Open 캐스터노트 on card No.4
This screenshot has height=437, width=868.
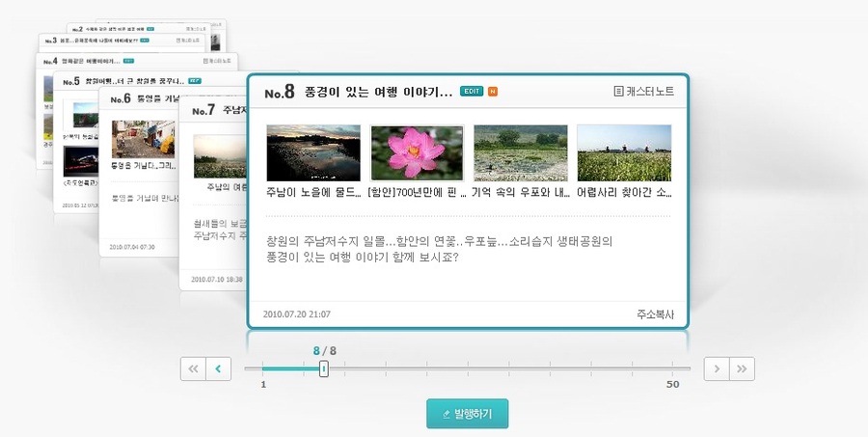217,61
